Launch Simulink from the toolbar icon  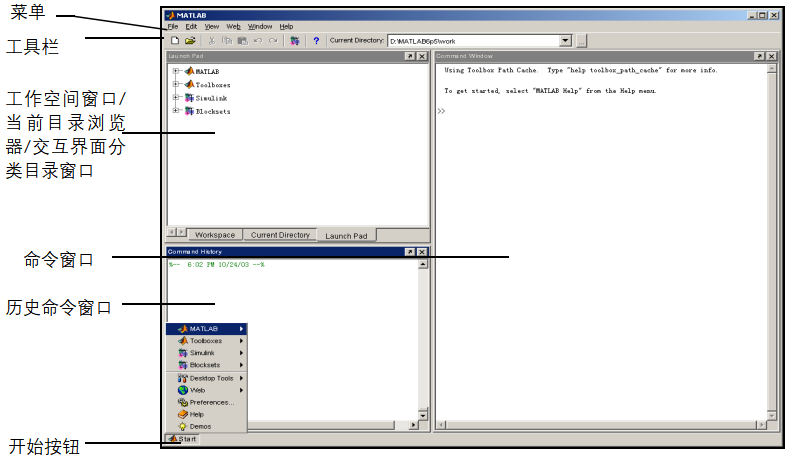tap(295, 41)
